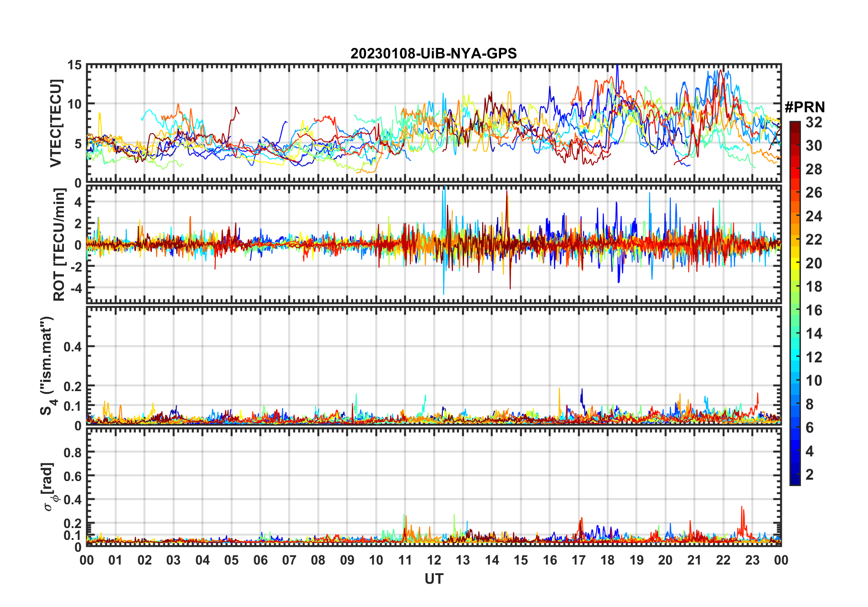Image resolution: width=868 pixels, height=607 pixels.
Task: Click the x-axis tick label 21
Action: pos(694,560)
